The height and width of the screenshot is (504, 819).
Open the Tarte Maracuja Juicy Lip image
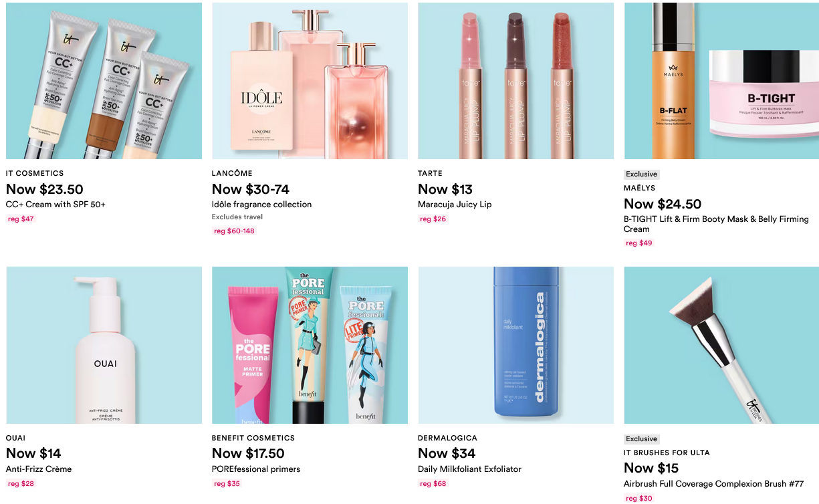click(x=515, y=81)
